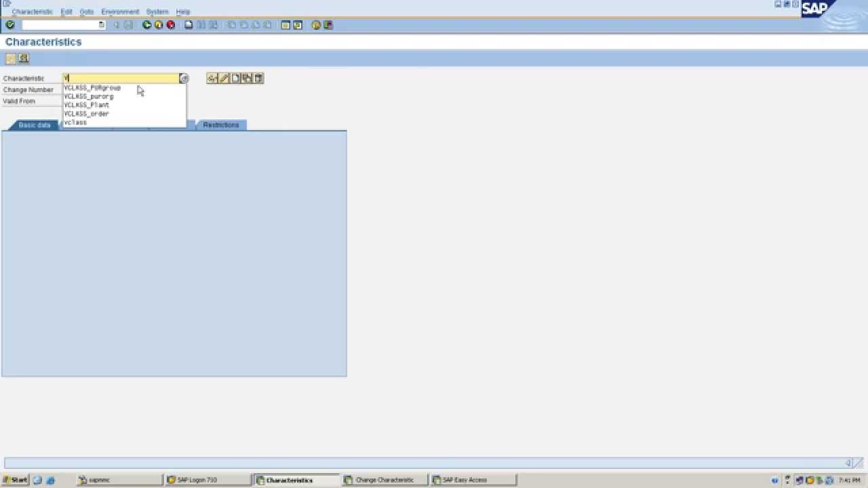Image resolution: width=868 pixels, height=488 pixels.
Task: Click the Windows Start button
Action: coord(15,480)
